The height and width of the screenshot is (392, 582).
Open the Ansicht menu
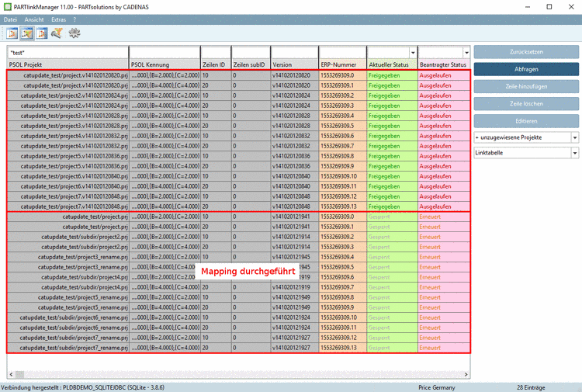pyautogui.click(x=34, y=19)
